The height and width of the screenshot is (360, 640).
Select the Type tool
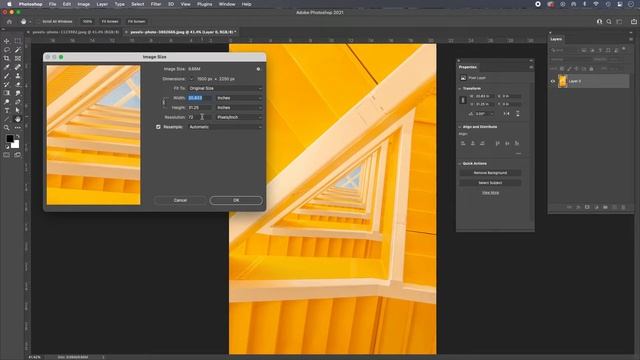(x=7, y=111)
